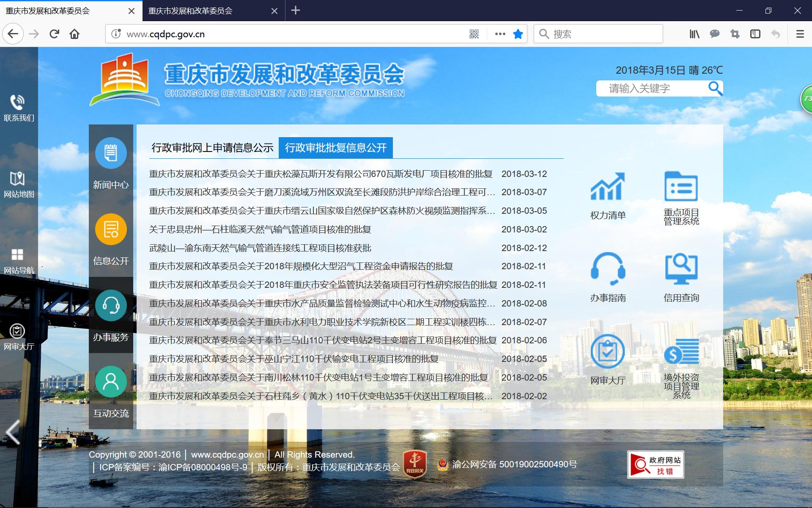
Task: Select the second browser tab
Action: pos(190,11)
